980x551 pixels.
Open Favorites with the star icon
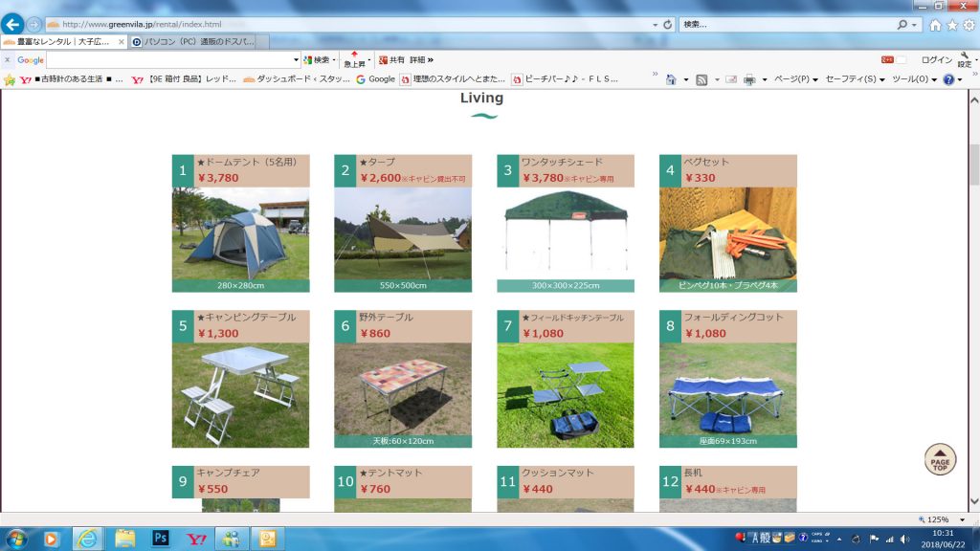(952, 25)
